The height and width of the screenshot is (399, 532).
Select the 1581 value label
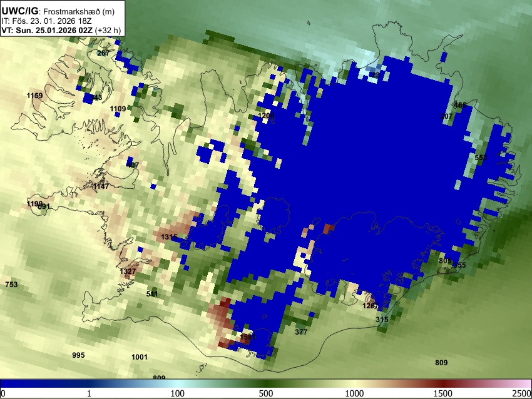[248, 337]
